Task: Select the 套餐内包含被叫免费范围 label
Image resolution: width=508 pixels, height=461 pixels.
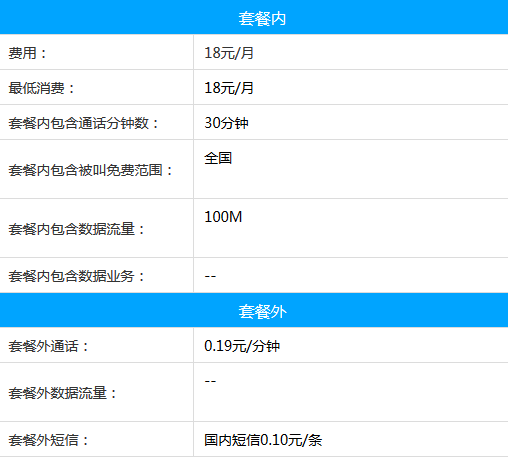Action: [91, 170]
